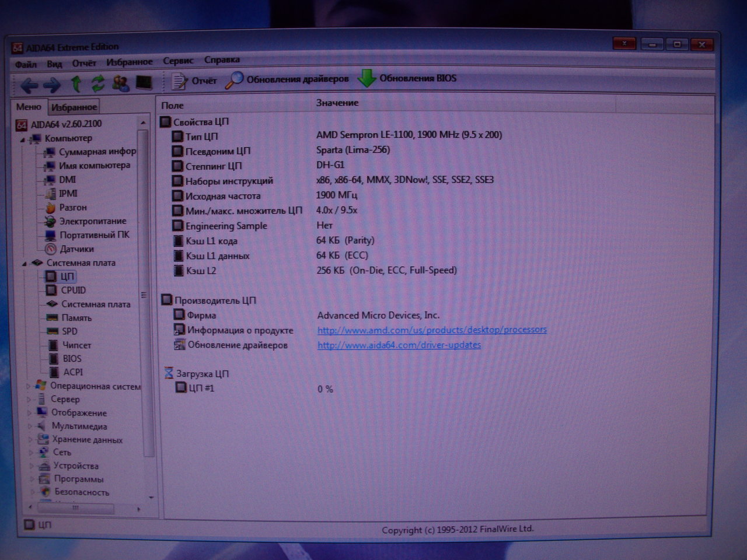Open Датчики sensors tree item

[x=69, y=249]
